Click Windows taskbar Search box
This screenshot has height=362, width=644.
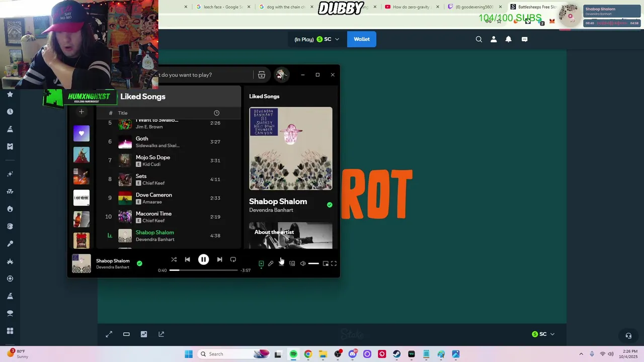click(234, 354)
